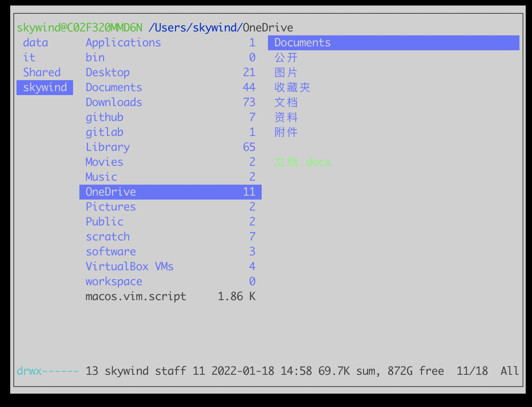532x407 pixels.
Task: Open the 图片 folder in OneDrive
Action: [286, 72]
